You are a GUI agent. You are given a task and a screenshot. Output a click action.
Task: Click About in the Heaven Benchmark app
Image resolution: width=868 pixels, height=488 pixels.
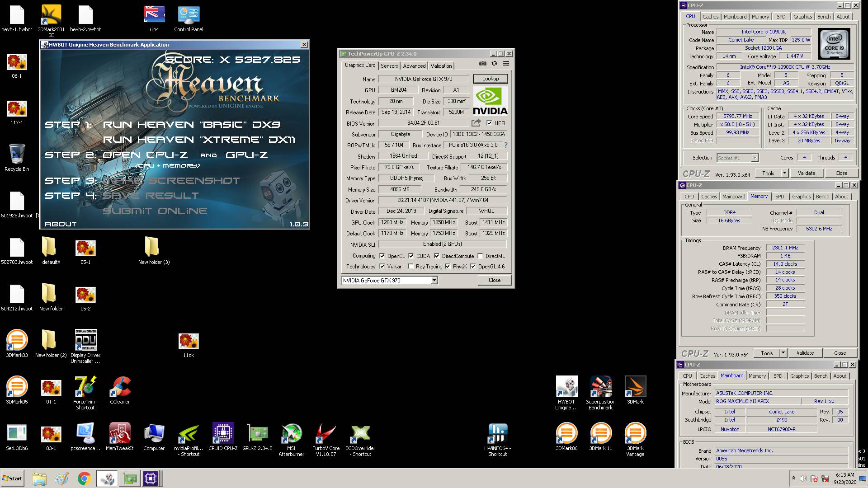(x=61, y=224)
